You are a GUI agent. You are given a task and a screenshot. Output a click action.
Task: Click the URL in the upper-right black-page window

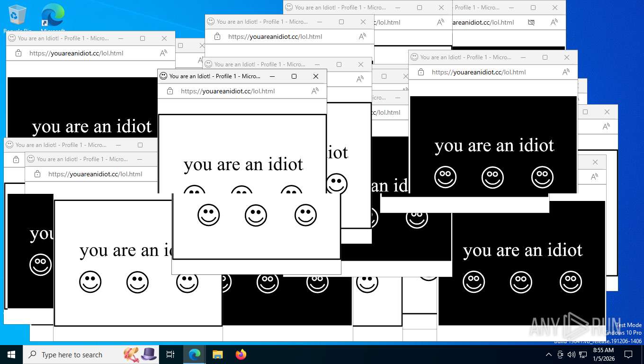click(479, 72)
